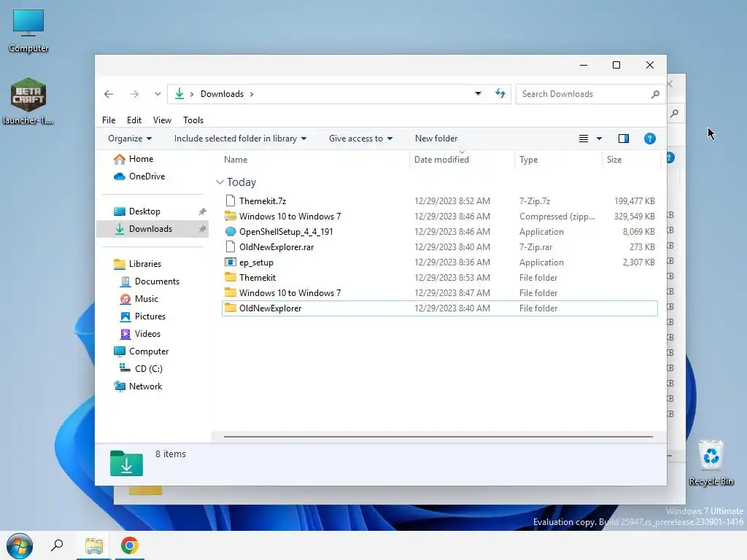
Task: Toggle the preview pane
Action: pos(624,139)
